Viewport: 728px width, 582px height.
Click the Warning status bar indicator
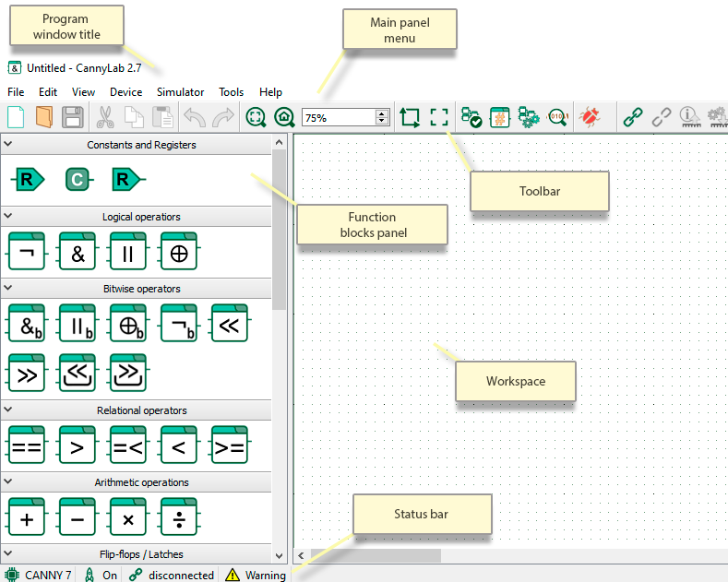point(256,575)
